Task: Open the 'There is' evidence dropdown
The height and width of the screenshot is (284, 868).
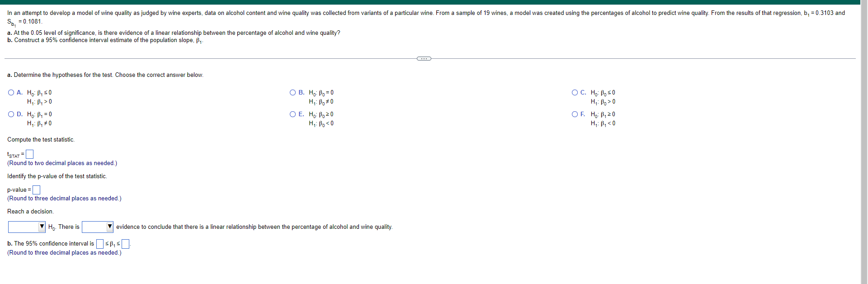Action: pyautogui.click(x=98, y=227)
